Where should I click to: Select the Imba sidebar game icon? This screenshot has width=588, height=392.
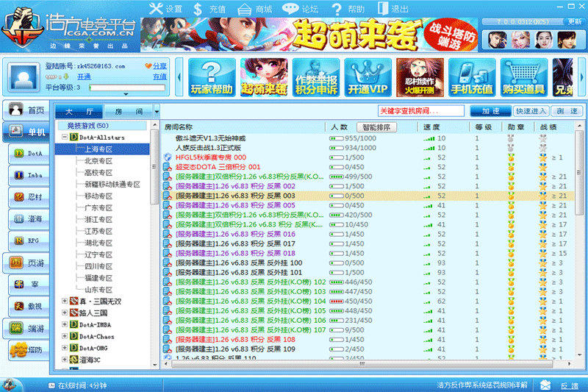click(x=28, y=175)
